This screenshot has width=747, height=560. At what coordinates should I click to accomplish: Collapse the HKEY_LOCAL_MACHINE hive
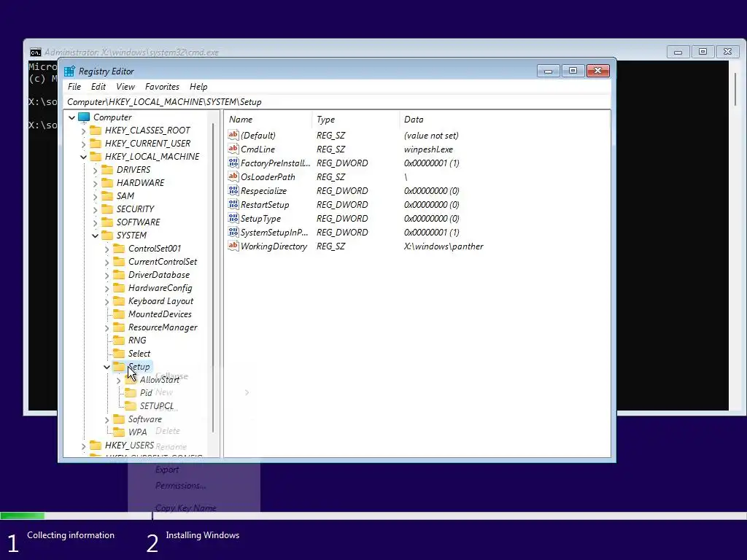[83, 157]
